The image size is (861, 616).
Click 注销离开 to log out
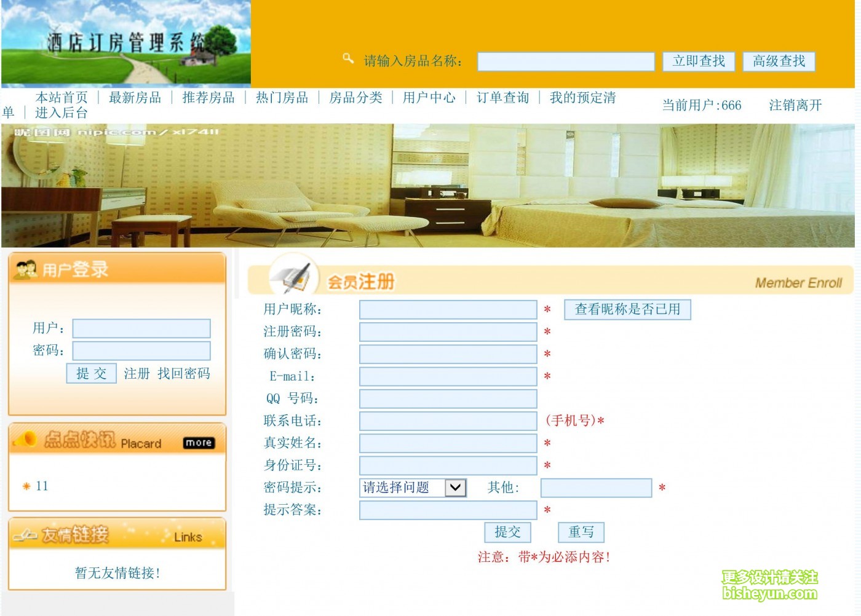click(795, 105)
